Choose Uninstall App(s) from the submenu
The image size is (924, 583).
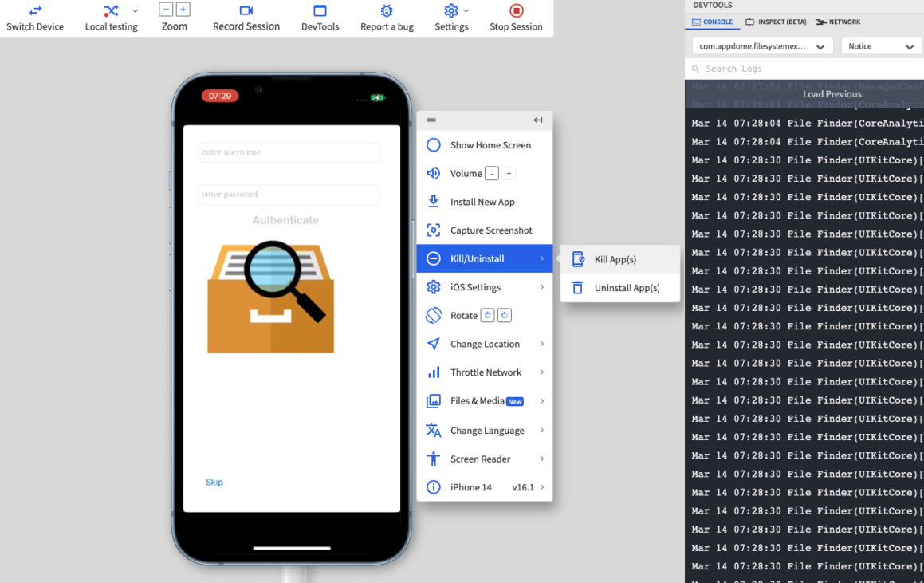tap(623, 287)
